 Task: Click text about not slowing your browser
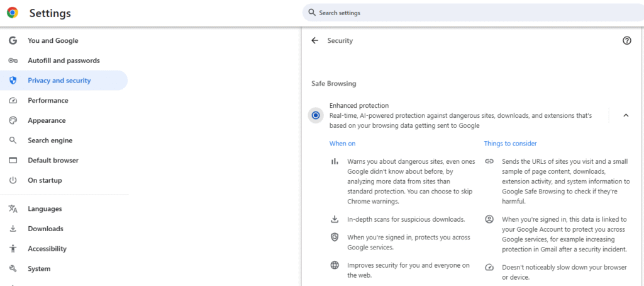point(564,272)
